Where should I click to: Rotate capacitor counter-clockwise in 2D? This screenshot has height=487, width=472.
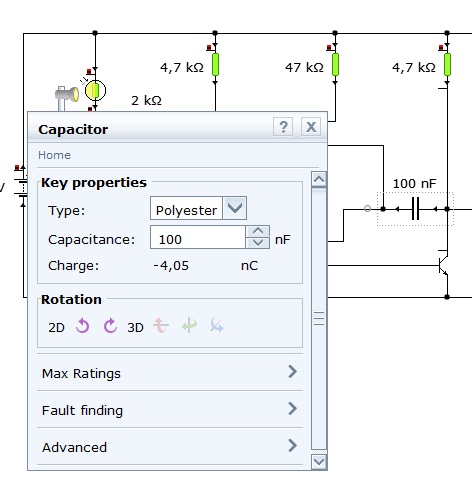click(x=83, y=326)
